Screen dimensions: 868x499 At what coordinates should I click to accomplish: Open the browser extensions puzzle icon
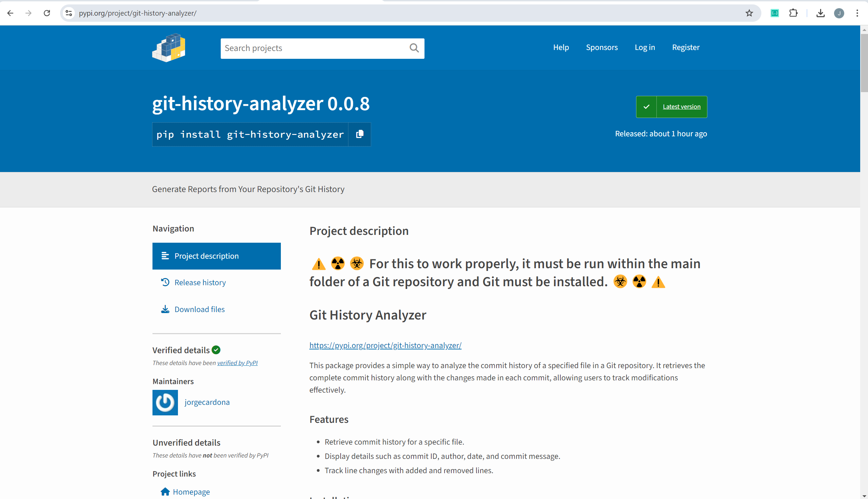click(x=793, y=13)
